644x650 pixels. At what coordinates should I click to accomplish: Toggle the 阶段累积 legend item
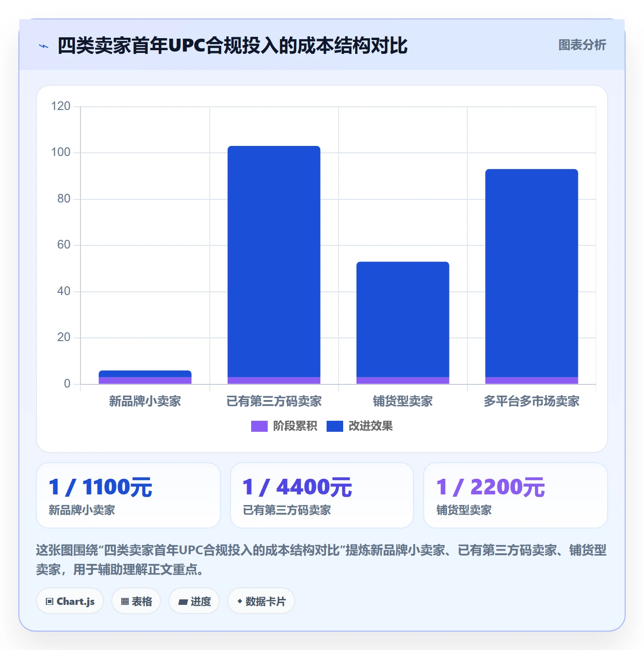click(x=284, y=426)
